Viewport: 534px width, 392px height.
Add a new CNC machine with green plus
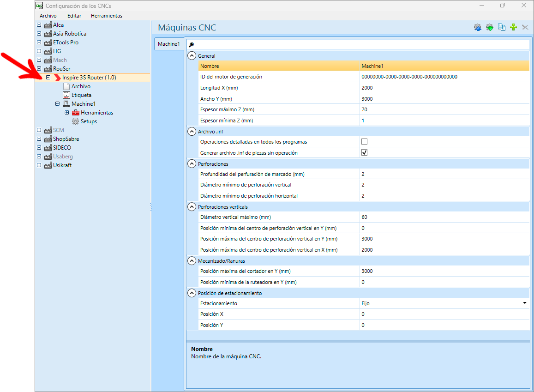tap(513, 27)
